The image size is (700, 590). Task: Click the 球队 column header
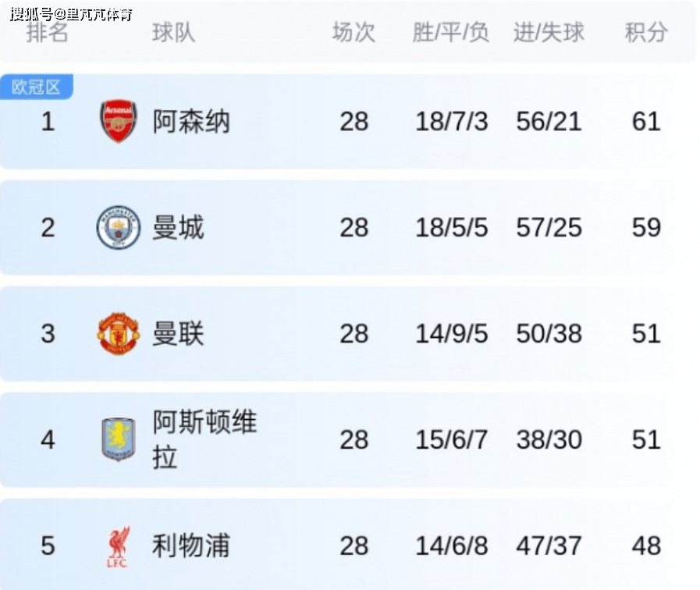tap(173, 33)
